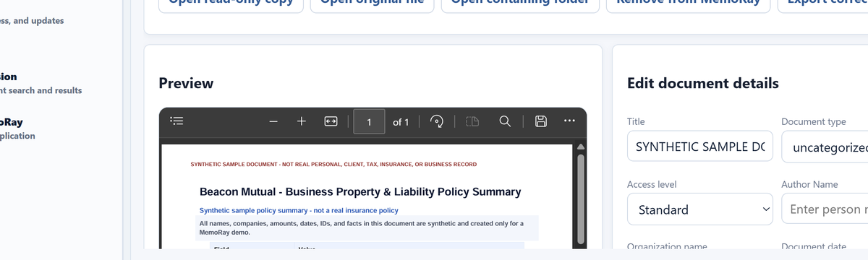
Task: Click the PDF page number field
Action: pyautogui.click(x=369, y=122)
